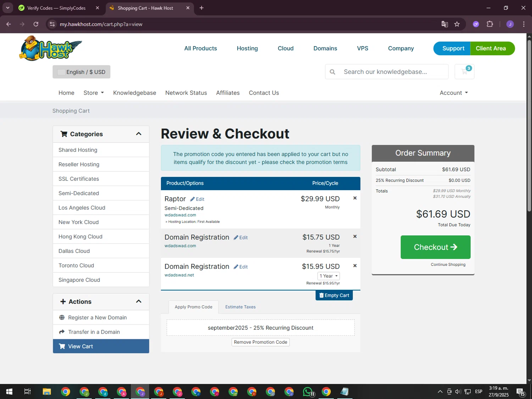Viewport: 532px width, 399px height.
Task: Click the green Checkout button
Action: pos(436,247)
